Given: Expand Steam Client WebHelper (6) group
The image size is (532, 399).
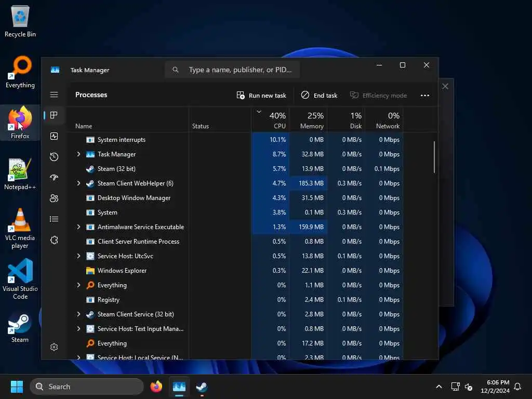Looking at the screenshot, I should coord(79,183).
